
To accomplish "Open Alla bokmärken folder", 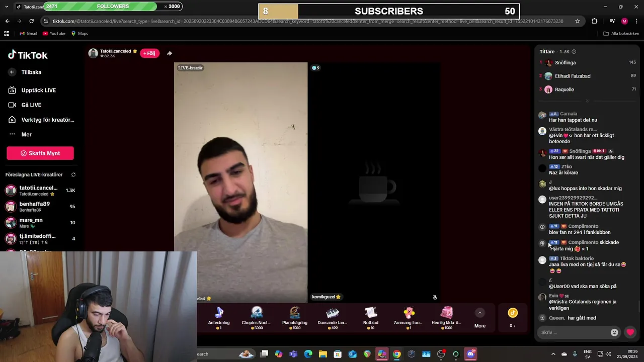I will pyautogui.click(x=621, y=34).
